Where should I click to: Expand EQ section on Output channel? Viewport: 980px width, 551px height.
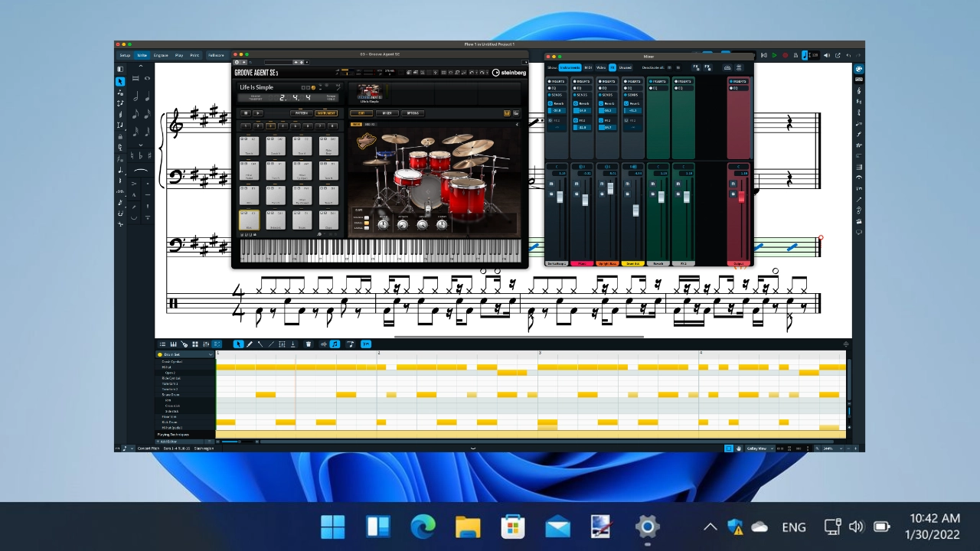point(738,88)
